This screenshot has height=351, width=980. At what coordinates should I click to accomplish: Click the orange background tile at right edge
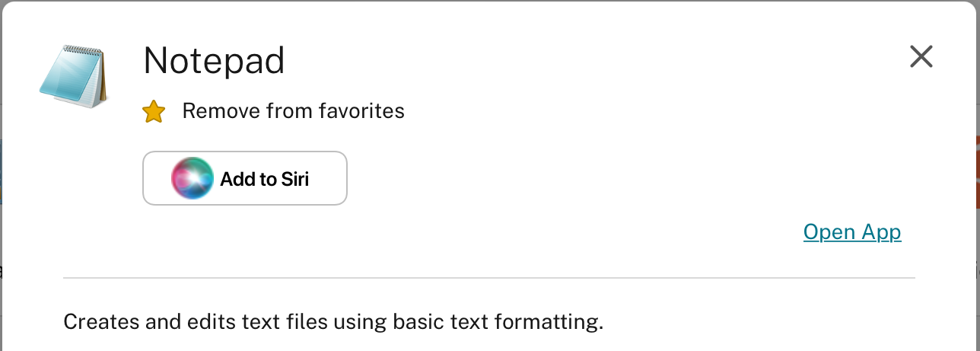point(977,171)
